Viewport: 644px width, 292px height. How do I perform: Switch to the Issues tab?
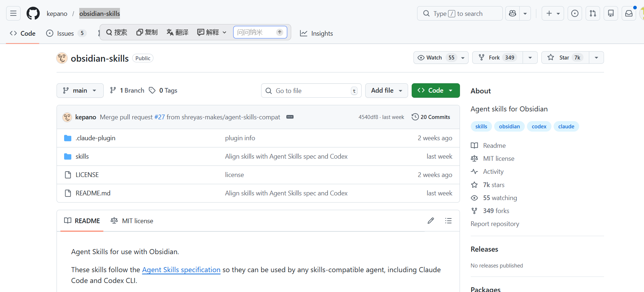pyautogui.click(x=66, y=33)
